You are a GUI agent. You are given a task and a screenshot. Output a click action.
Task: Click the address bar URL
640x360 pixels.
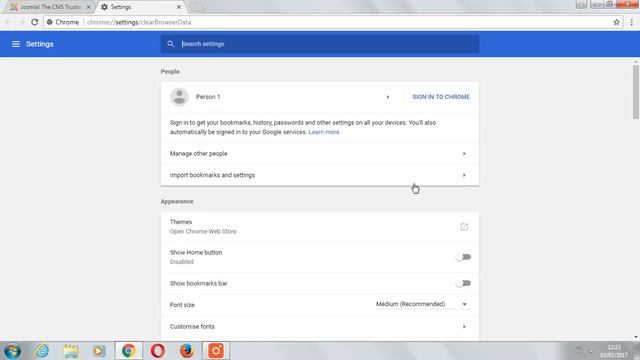click(139, 22)
